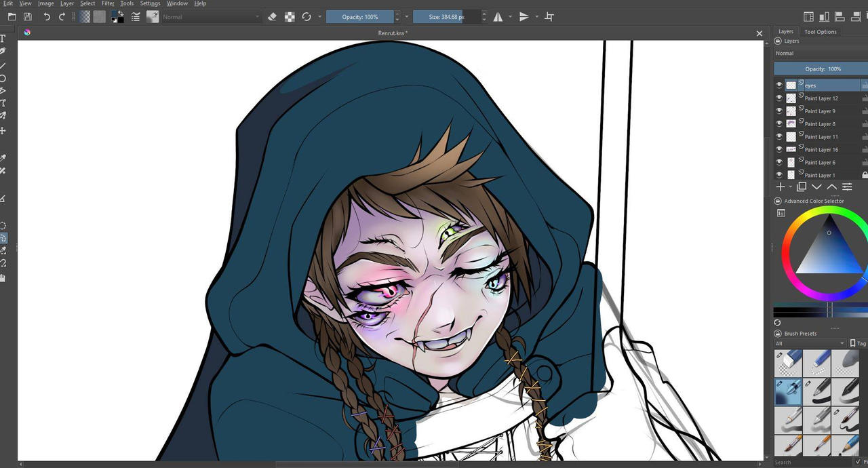
Task: Open the Filter menu
Action: coord(108,3)
